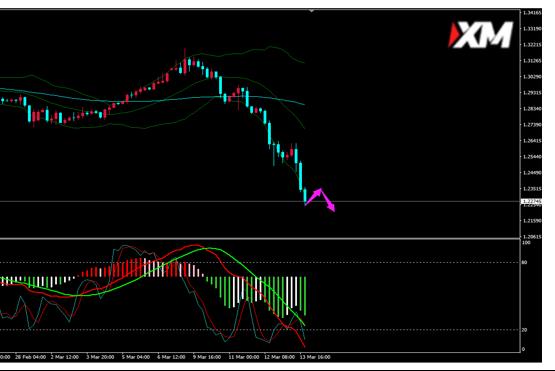The height and width of the screenshot is (371, 555).
Task: Click the indicator level 80 label
Action: [525, 262]
